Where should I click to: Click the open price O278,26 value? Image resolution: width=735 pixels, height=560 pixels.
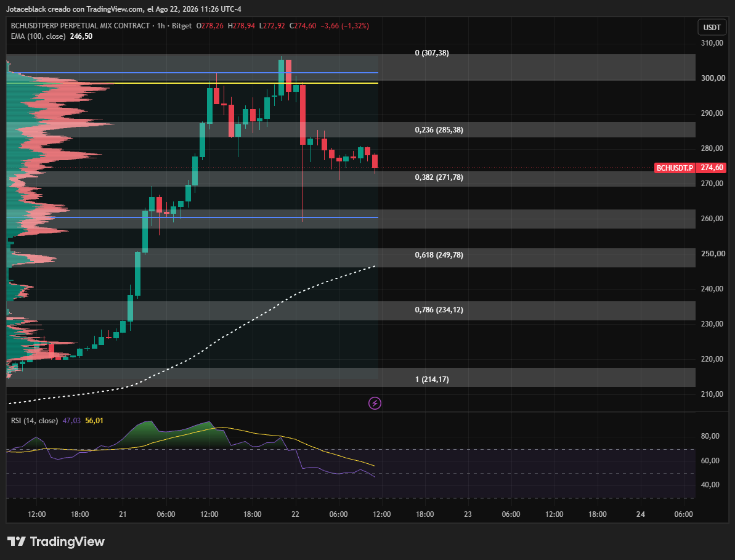209,26
